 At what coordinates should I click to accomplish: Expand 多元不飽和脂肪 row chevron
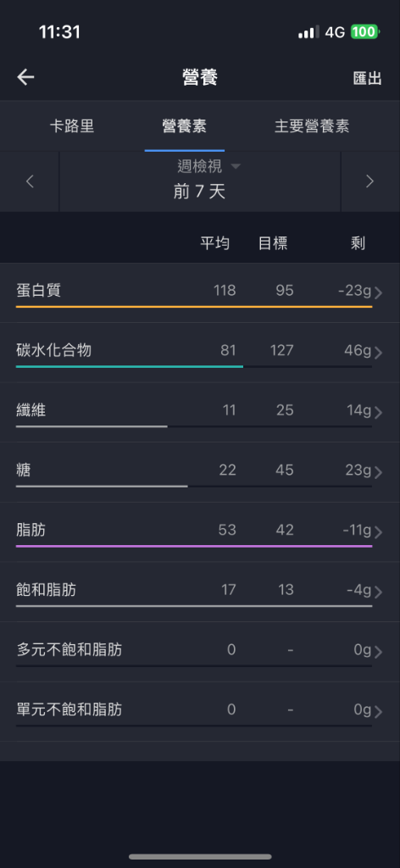(x=379, y=652)
